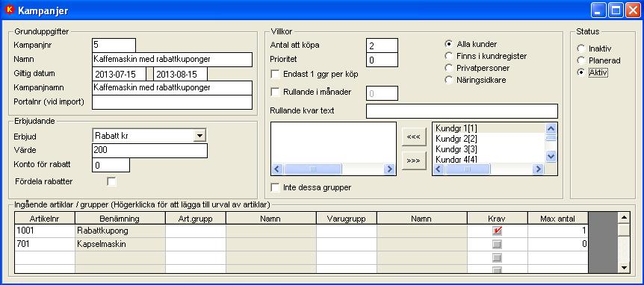Click scroll up arrow of articles table
This screenshot has height=285, width=644.
click(624, 218)
